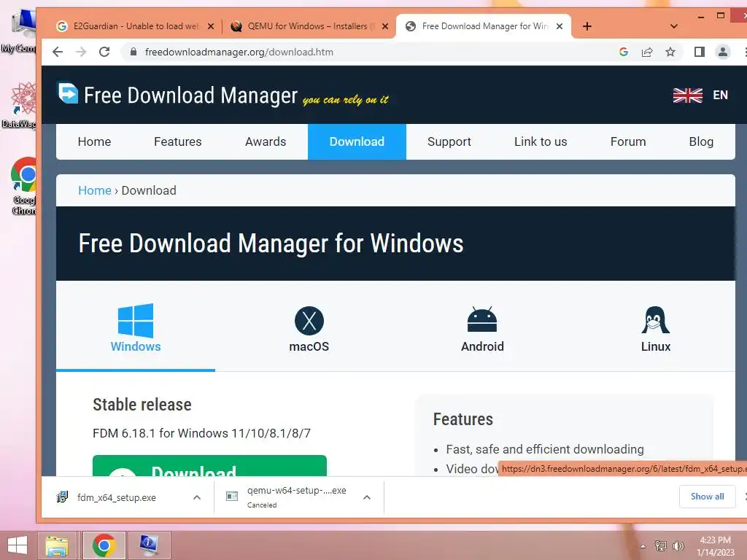Close the QEMU for Windows tab
Viewport: 747px width, 560px height.
[385, 26]
